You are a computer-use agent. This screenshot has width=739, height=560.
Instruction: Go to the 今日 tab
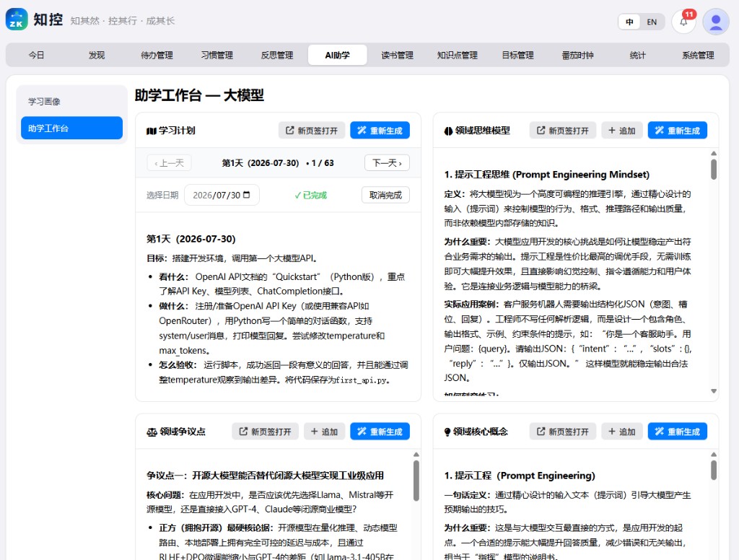pyautogui.click(x=36, y=55)
